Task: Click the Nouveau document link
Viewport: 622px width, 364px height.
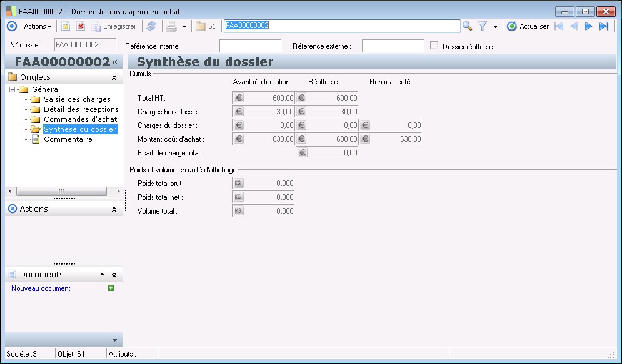Action: click(x=41, y=288)
